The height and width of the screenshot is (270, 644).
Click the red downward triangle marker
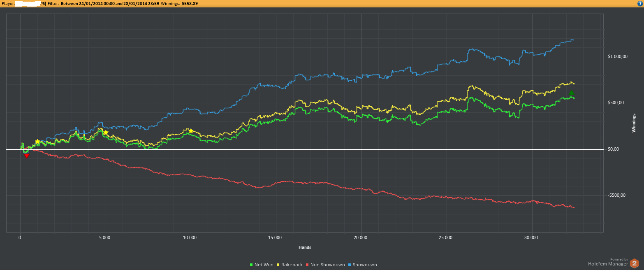[x=27, y=156]
